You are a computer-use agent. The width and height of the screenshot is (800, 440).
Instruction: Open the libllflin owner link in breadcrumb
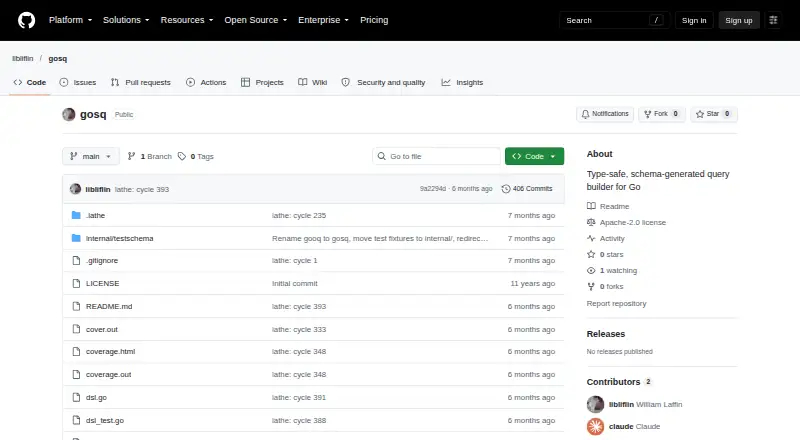[x=22, y=58]
